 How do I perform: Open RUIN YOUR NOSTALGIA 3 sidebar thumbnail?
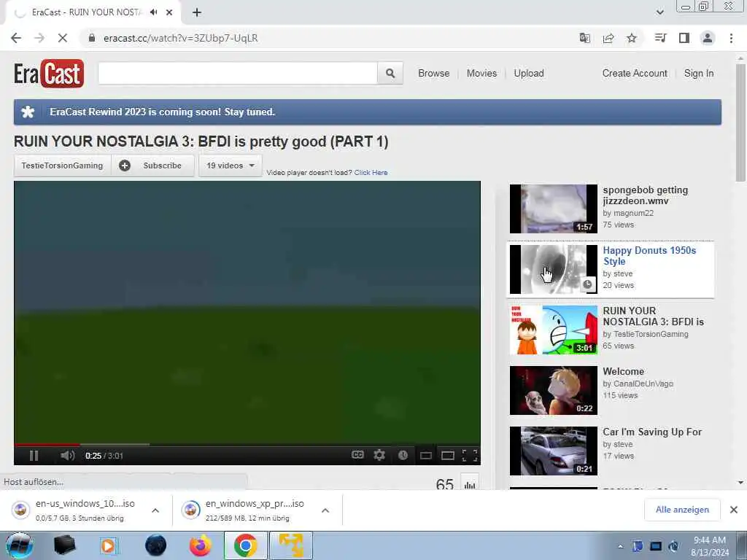(x=553, y=330)
